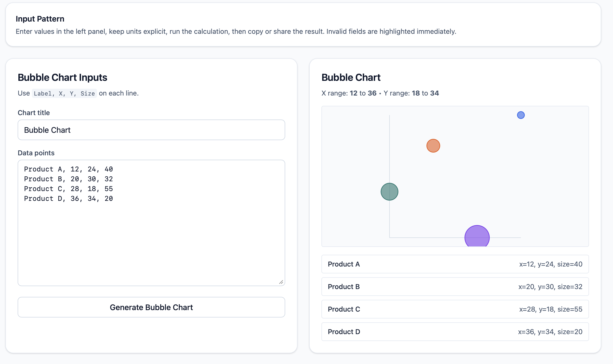Select the orange Product B bubble
The width and height of the screenshot is (613, 364).
coord(433,146)
